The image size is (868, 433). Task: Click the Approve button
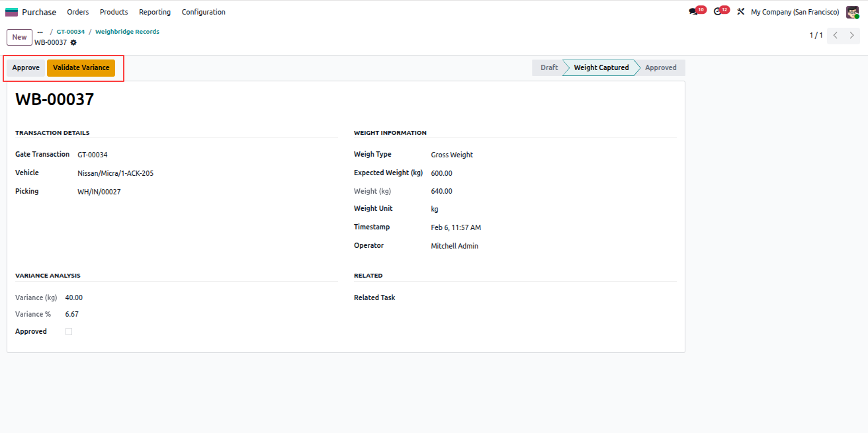[26, 68]
